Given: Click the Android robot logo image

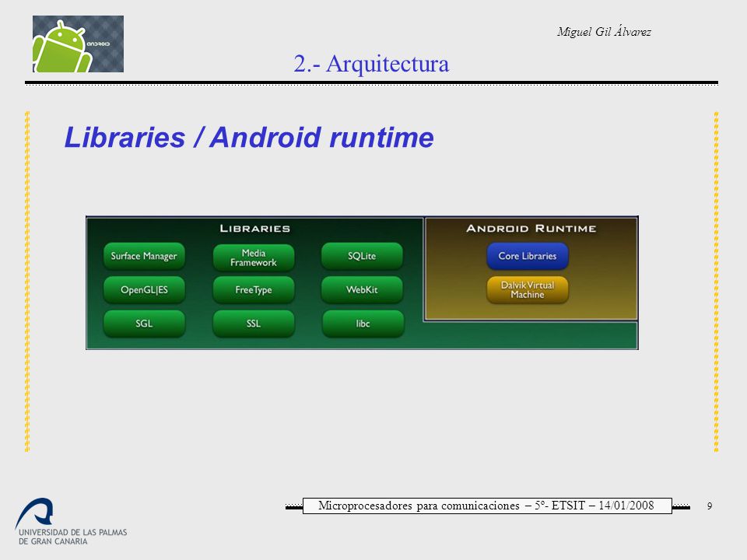Looking at the screenshot, I should pyautogui.click(x=78, y=44).
